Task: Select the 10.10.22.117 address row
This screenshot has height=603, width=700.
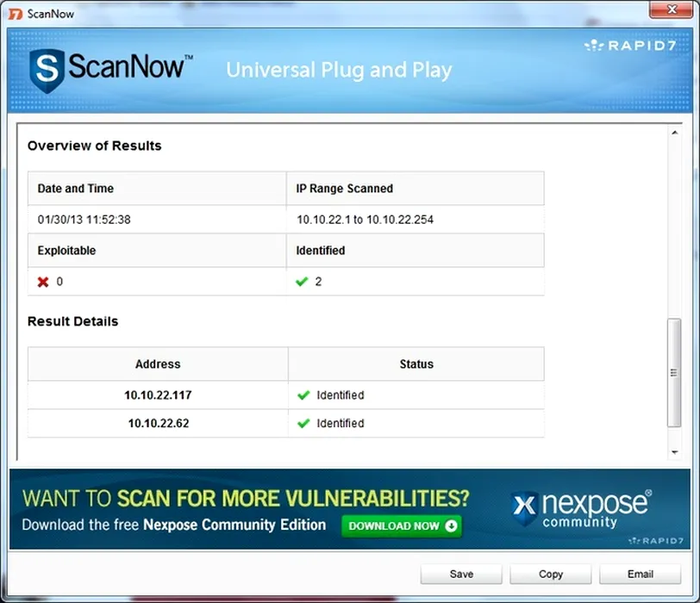Action: coord(158,395)
